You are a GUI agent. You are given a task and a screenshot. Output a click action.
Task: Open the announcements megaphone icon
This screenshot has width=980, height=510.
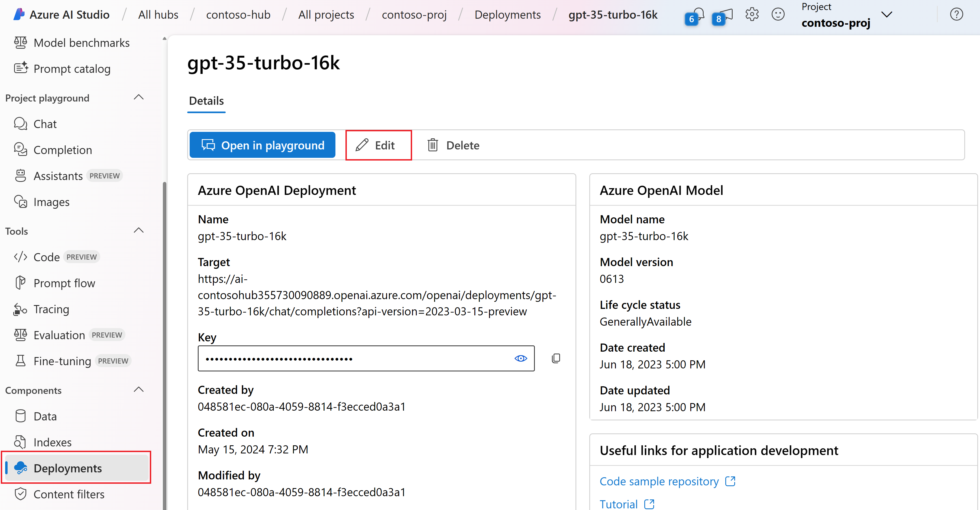pyautogui.click(x=726, y=14)
